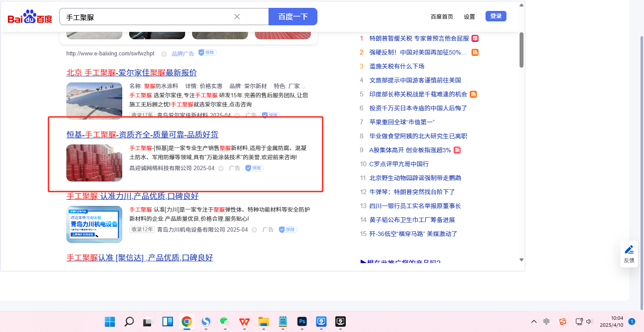
Task: Expand dropdown arrow beside e-baixing.com URL
Action: coord(164,54)
